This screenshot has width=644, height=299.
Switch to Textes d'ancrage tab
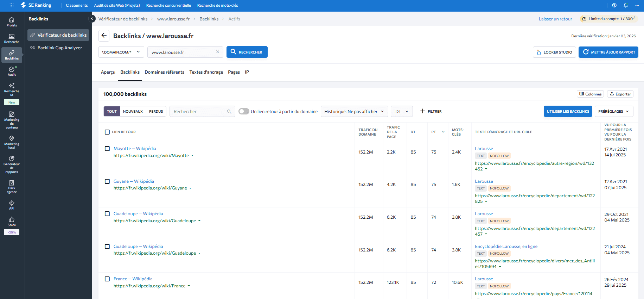[x=206, y=72]
